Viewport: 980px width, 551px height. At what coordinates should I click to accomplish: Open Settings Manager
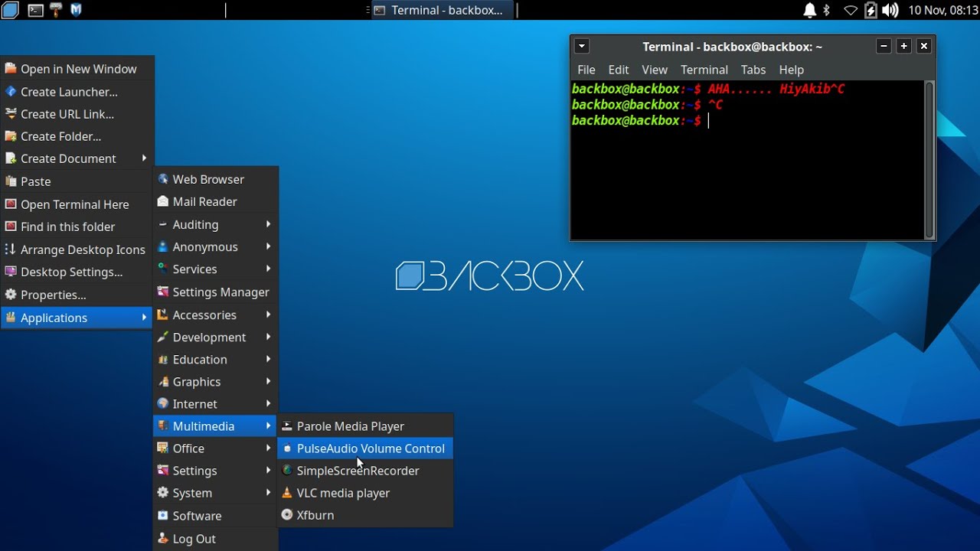pyautogui.click(x=216, y=292)
